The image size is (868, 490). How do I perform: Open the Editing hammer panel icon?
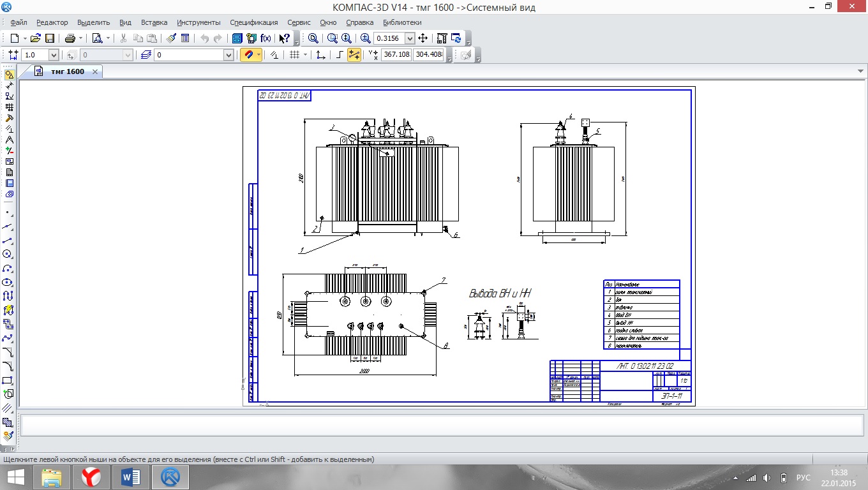(x=10, y=118)
